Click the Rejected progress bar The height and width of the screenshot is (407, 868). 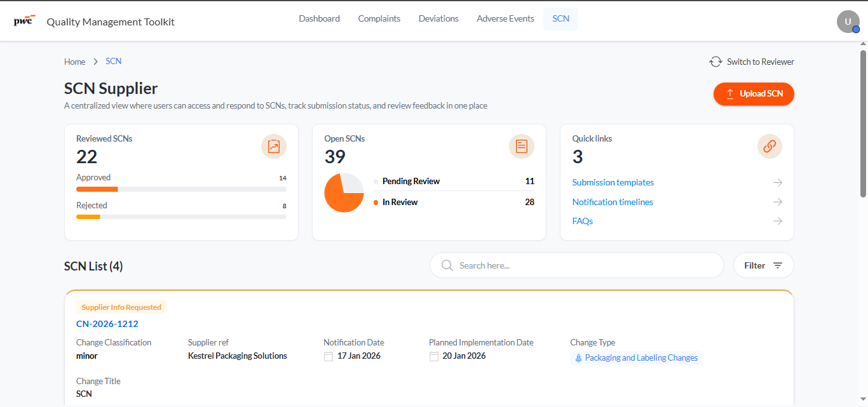181,217
